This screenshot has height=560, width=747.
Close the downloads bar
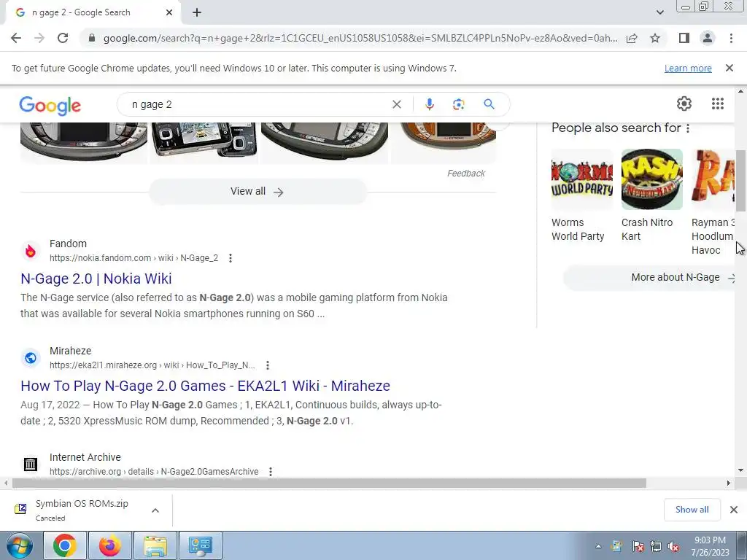click(734, 510)
